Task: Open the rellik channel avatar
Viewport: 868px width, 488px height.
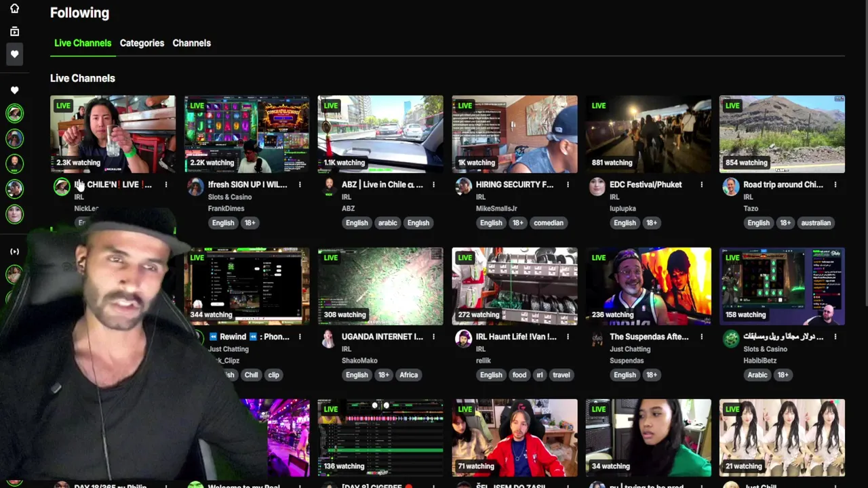Action: click(463, 339)
